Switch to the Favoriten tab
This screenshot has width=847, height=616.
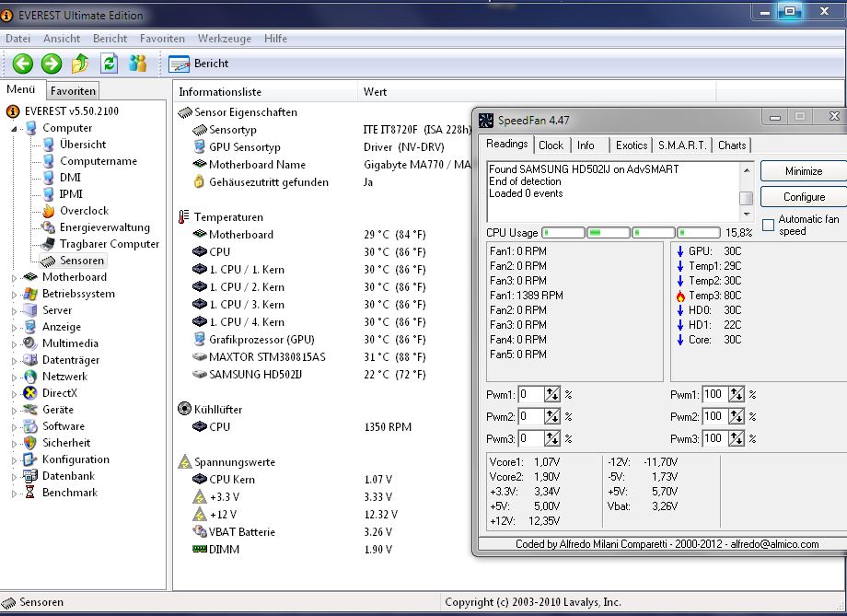click(x=73, y=91)
